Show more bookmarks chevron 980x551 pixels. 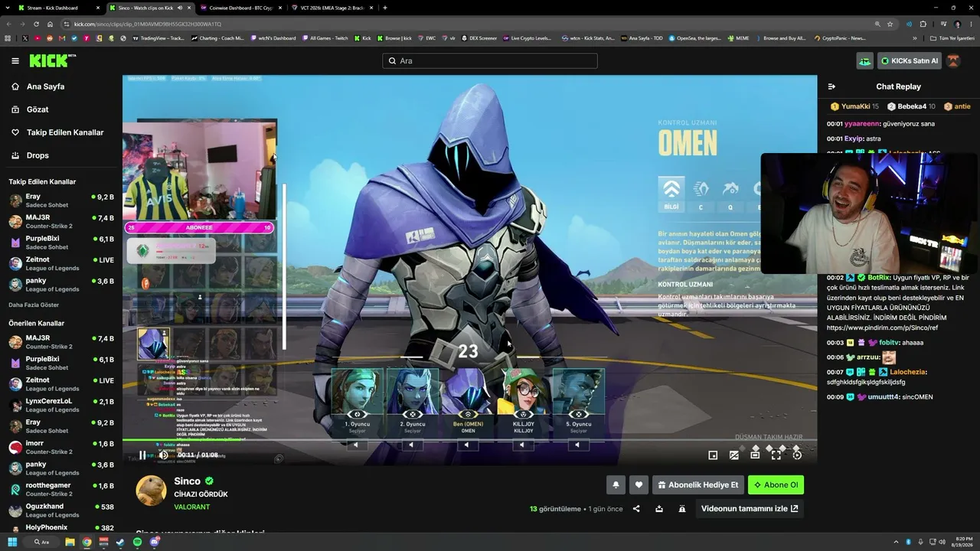(914, 37)
